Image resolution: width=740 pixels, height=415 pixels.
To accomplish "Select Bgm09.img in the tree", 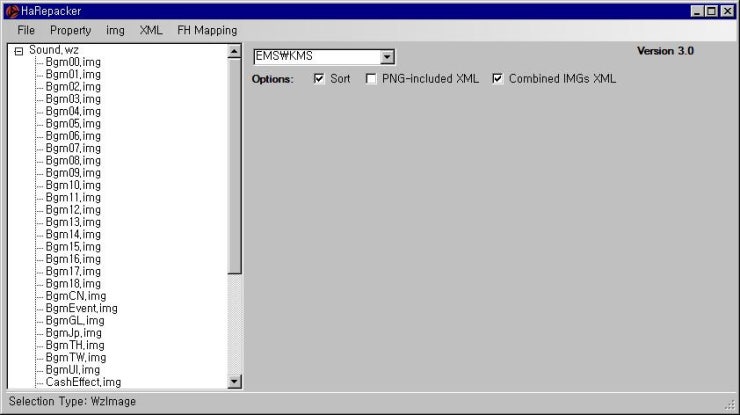I will (x=73, y=173).
